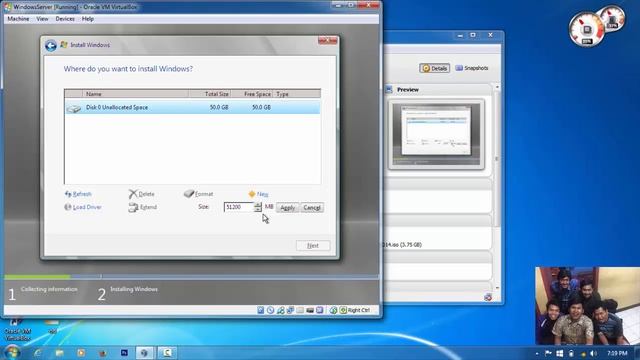The width and height of the screenshot is (640, 360).
Task: Click Delete partition option
Action: pos(142,194)
